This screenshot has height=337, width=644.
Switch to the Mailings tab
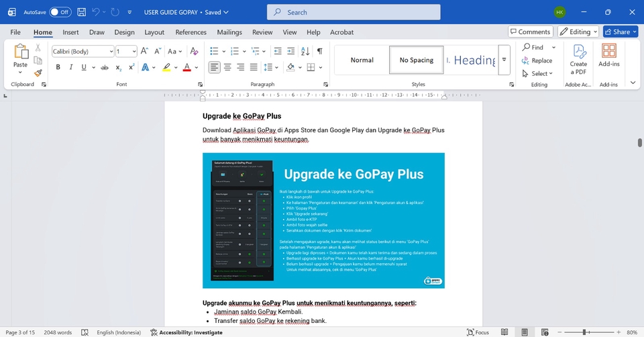click(x=229, y=32)
